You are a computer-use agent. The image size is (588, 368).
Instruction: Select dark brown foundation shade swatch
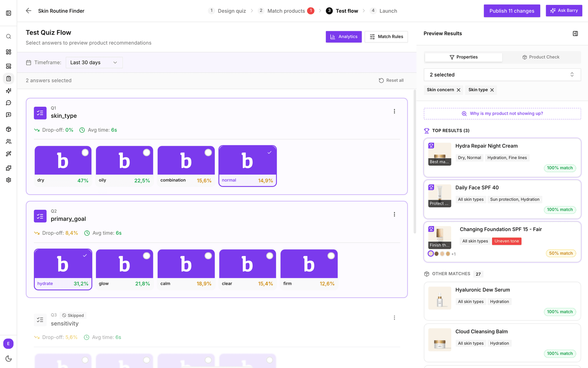point(437,254)
